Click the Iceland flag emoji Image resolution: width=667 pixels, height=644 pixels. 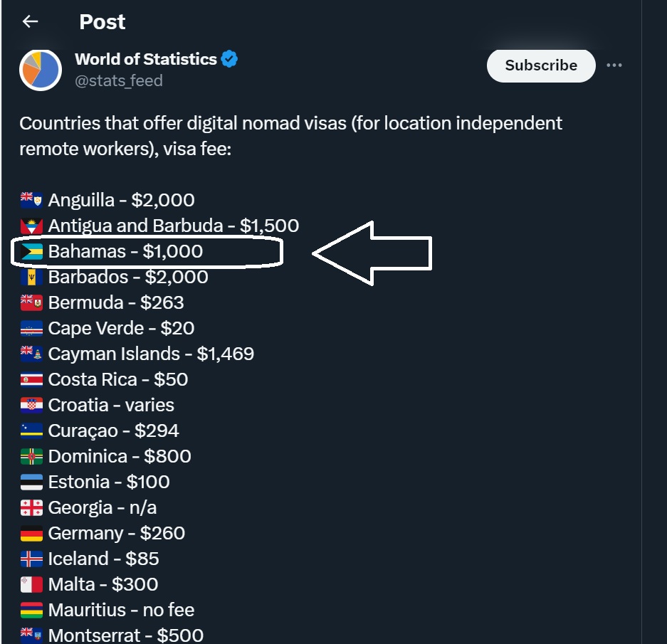point(31,559)
